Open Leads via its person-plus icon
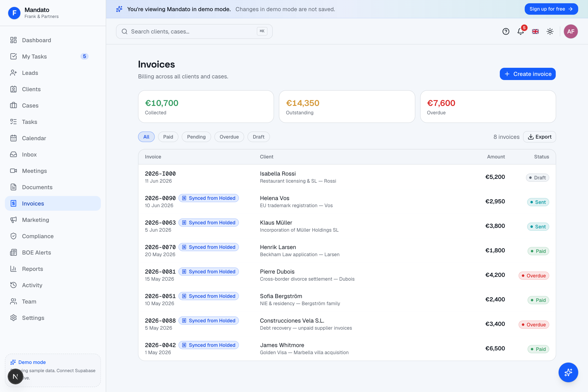588x392 pixels. coord(13,73)
